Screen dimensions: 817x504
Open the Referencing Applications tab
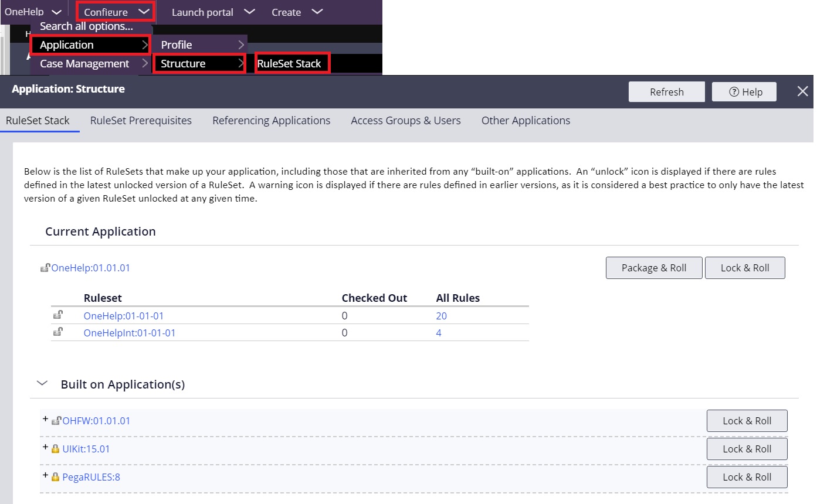click(271, 120)
